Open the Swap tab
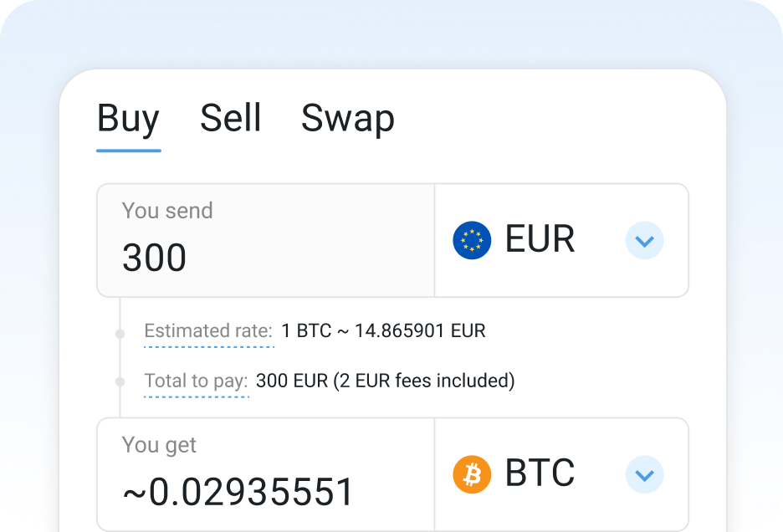783x532 pixels. pyautogui.click(x=347, y=118)
